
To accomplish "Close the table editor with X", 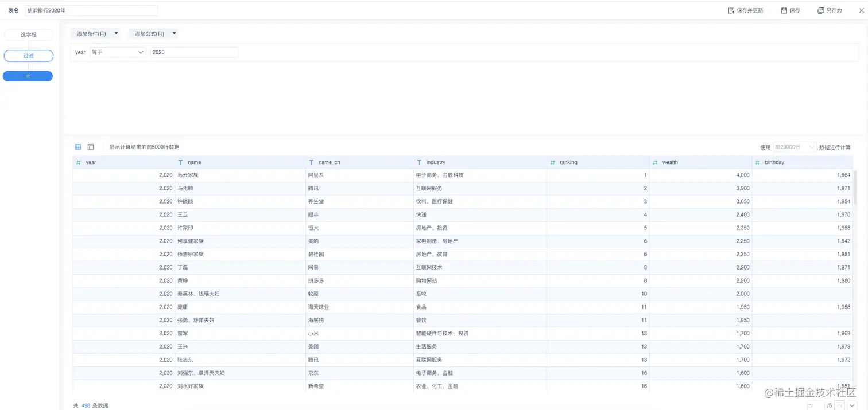I will pyautogui.click(x=862, y=11).
